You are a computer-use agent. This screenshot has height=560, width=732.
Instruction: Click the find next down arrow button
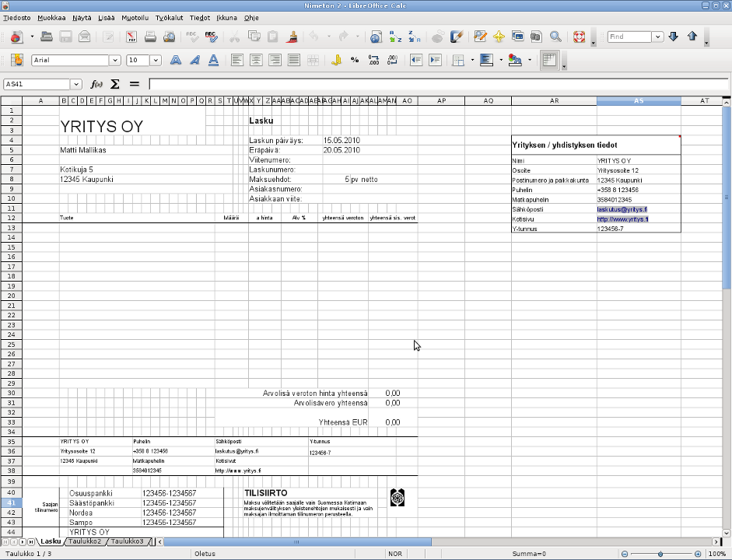click(674, 37)
